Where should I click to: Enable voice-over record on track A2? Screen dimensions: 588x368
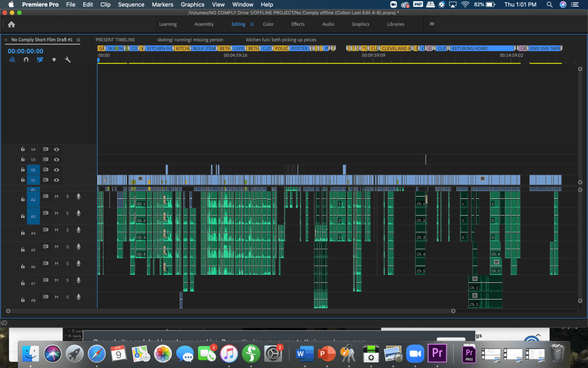click(x=79, y=197)
